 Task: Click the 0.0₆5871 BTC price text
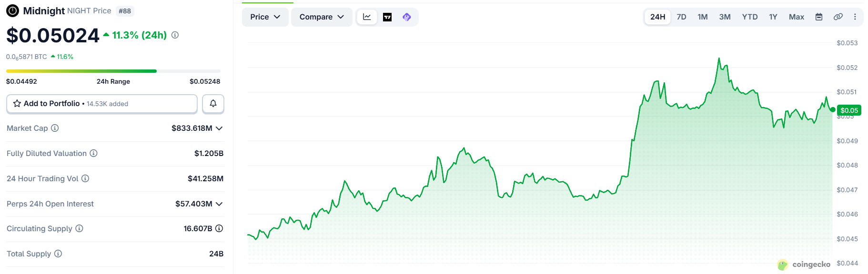tap(27, 57)
